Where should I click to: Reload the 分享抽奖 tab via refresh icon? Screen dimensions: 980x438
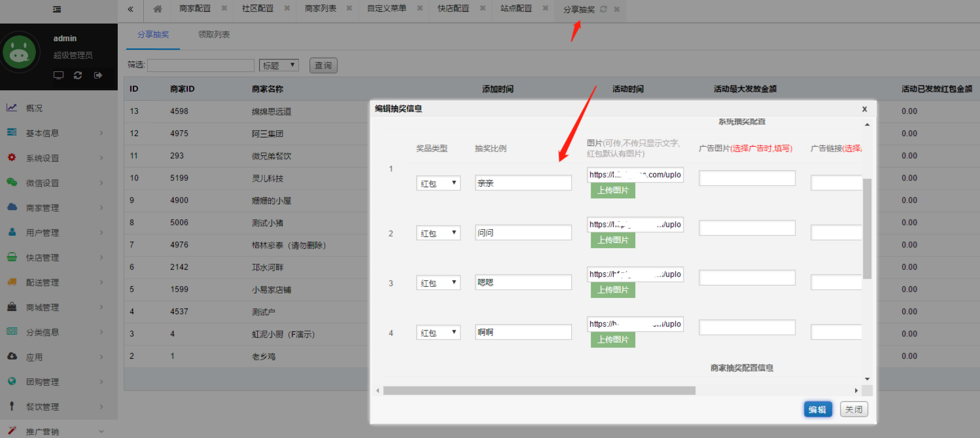[603, 10]
